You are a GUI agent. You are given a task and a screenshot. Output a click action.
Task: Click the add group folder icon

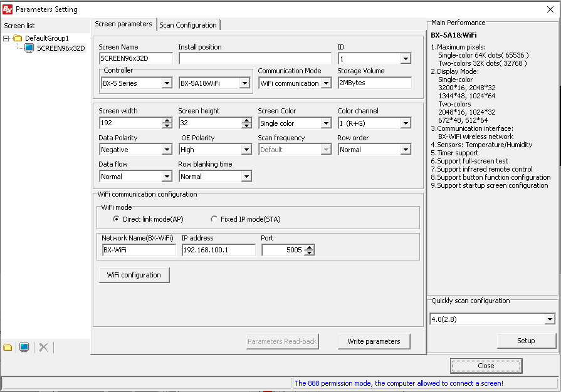pos(8,348)
